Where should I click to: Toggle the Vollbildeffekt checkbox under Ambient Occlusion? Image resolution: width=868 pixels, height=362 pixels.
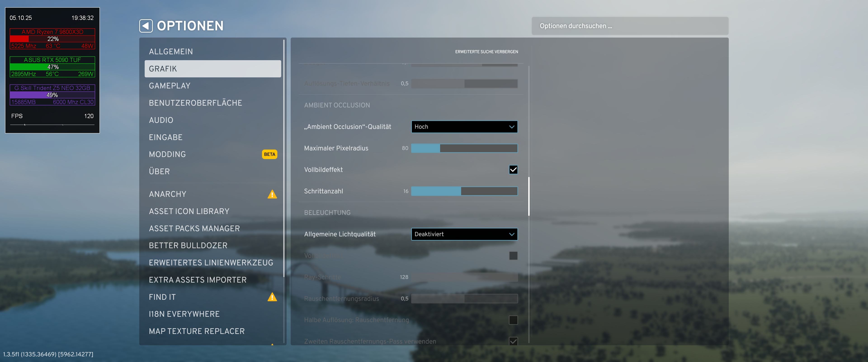(513, 170)
